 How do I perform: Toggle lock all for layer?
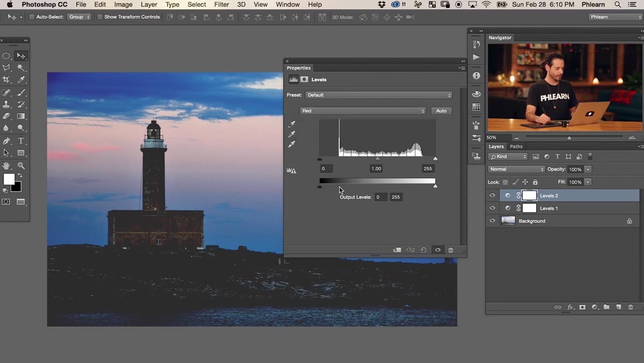[x=535, y=182]
